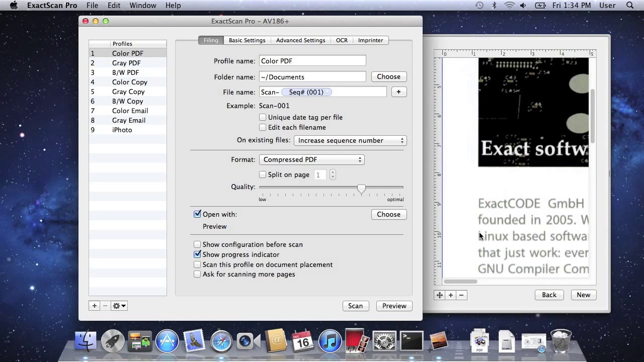Select the iPhoto profile
This screenshot has height=362, width=644.
[x=128, y=130]
